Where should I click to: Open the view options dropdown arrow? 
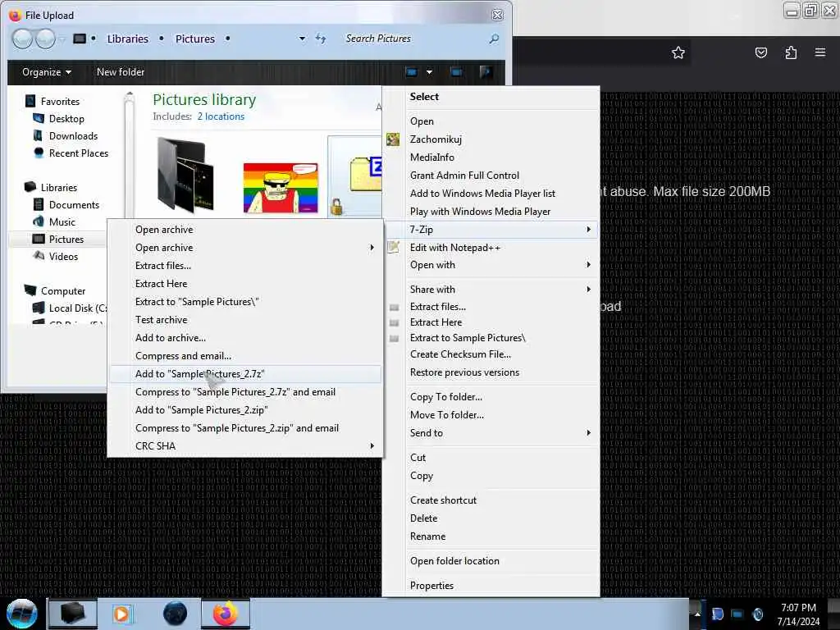[429, 72]
